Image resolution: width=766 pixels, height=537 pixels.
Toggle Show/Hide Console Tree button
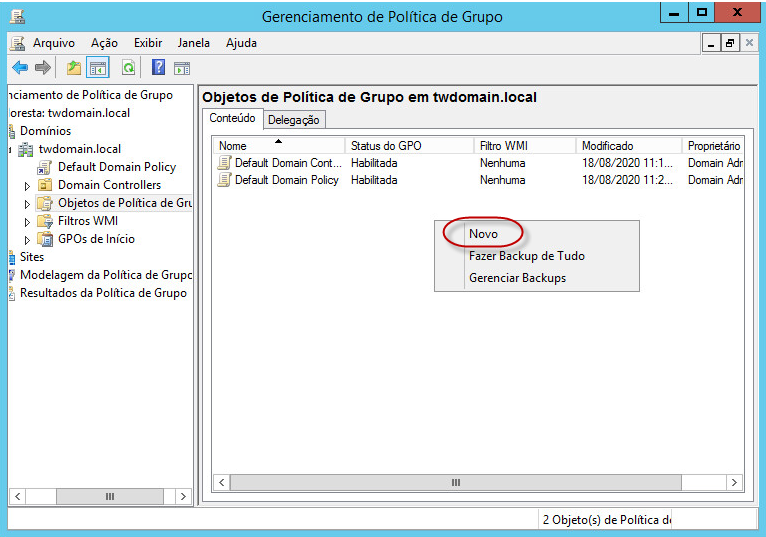[x=98, y=68]
